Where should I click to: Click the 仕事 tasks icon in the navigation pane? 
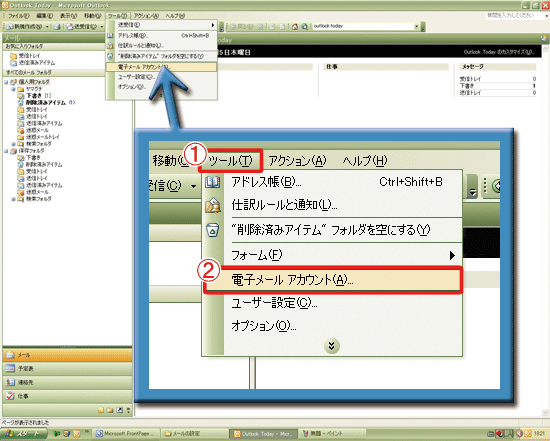click(10, 396)
